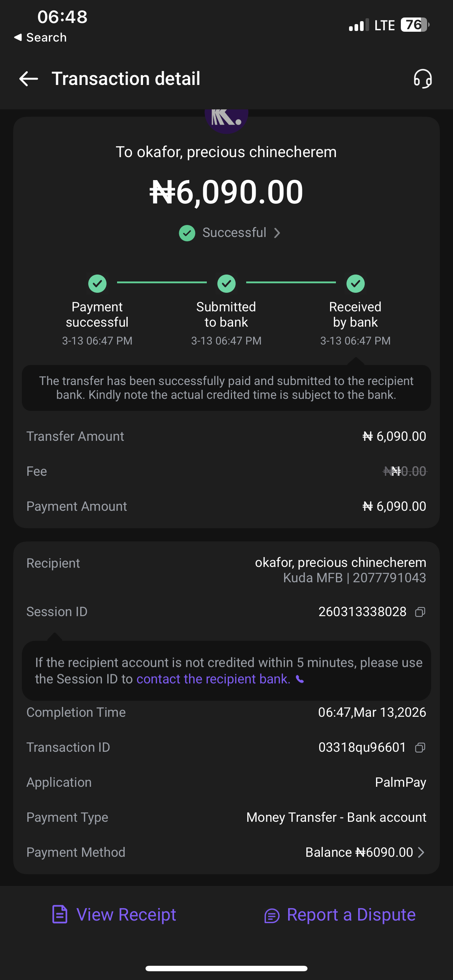Viewport: 453px width, 980px height.
Task: Open customer support headset icon
Action: (423, 79)
